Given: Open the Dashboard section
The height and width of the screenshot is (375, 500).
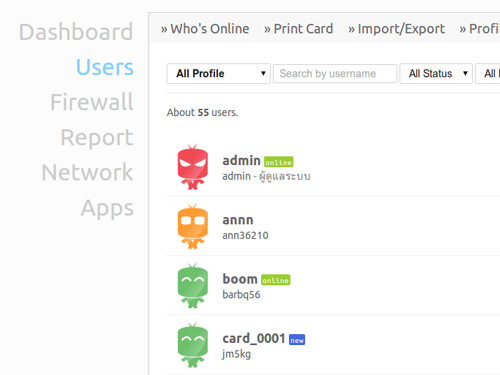Looking at the screenshot, I should (76, 32).
